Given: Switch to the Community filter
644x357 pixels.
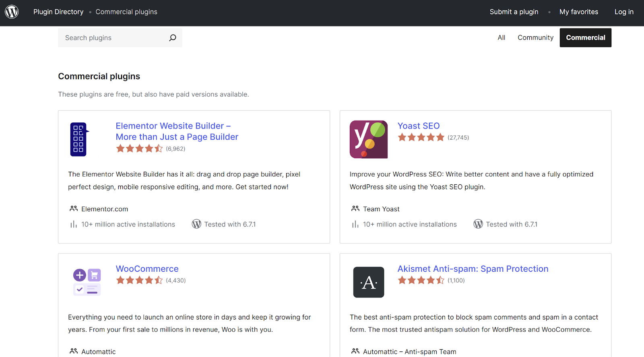Looking at the screenshot, I should click(x=535, y=38).
